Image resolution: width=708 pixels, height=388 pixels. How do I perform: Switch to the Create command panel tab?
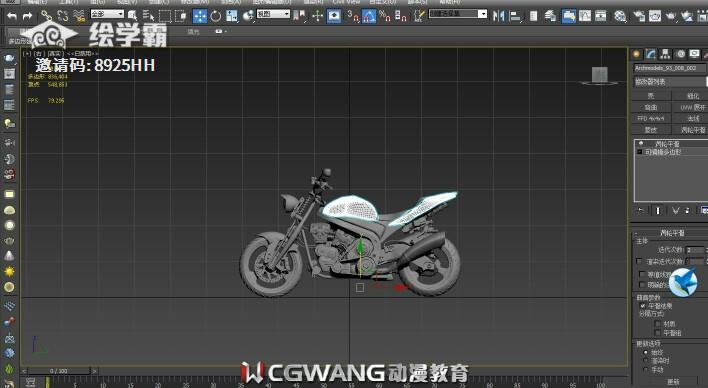coord(636,54)
